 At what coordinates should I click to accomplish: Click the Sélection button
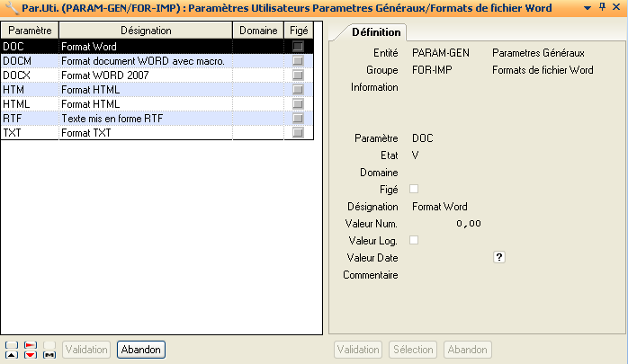[413, 350]
